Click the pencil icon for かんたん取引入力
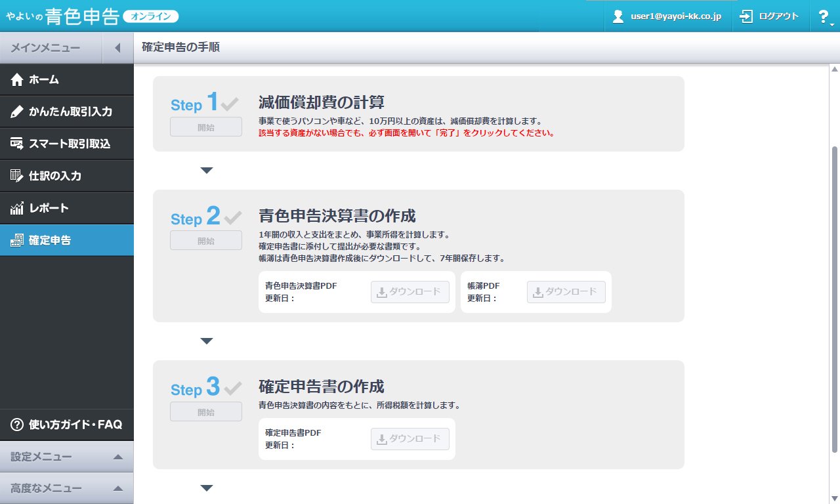Screen dimensions: 840x504 pyautogui.click(x=17, y=112)
